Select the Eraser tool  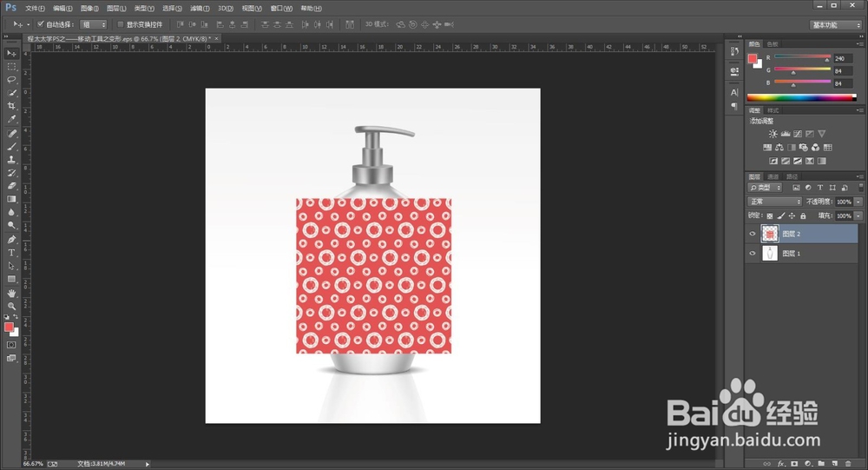coord(12,186)
